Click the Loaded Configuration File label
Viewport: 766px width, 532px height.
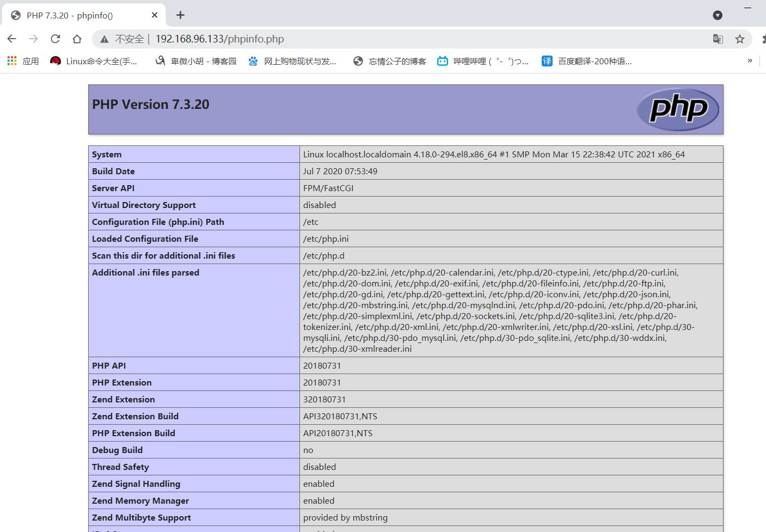coord(145,239)
